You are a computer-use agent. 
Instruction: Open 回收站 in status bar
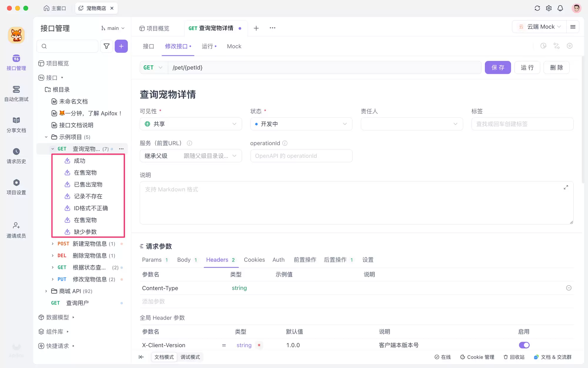514,357
